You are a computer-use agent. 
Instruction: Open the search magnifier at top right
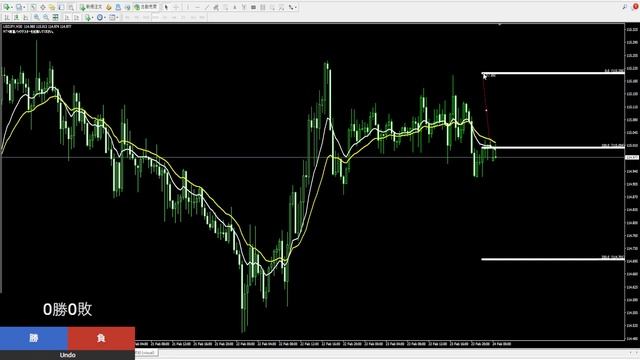tap(625, 7)
